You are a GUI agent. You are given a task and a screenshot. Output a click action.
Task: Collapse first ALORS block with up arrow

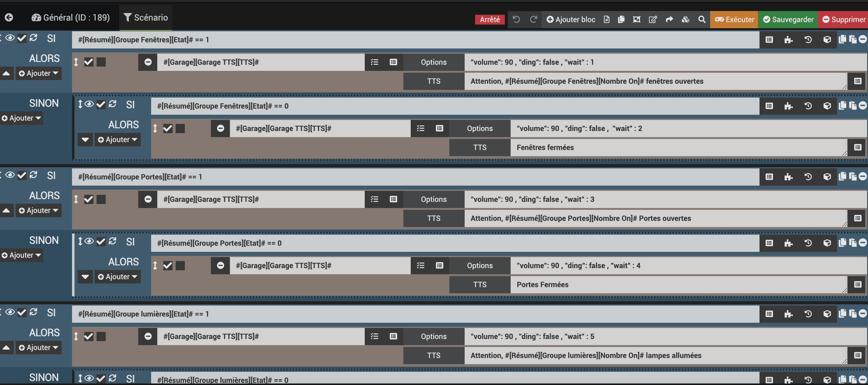click(6, 74)
